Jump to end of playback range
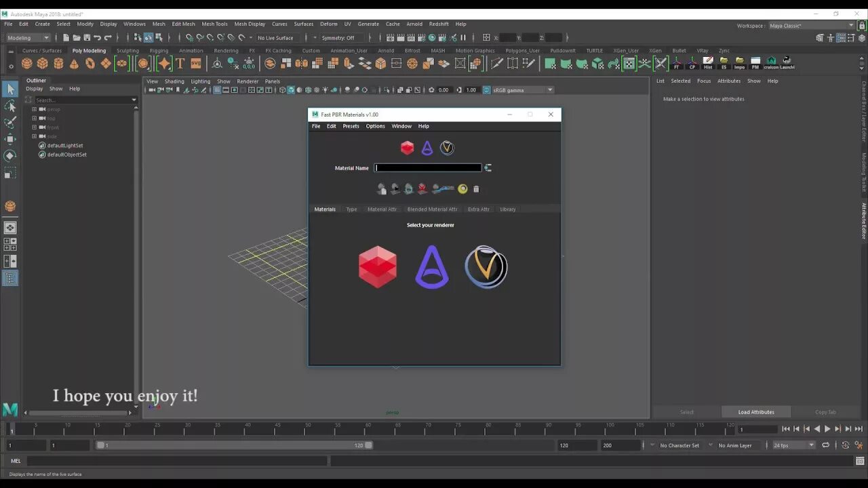The height and width of the screenshot is (488, 868). (x=859, y=429)
